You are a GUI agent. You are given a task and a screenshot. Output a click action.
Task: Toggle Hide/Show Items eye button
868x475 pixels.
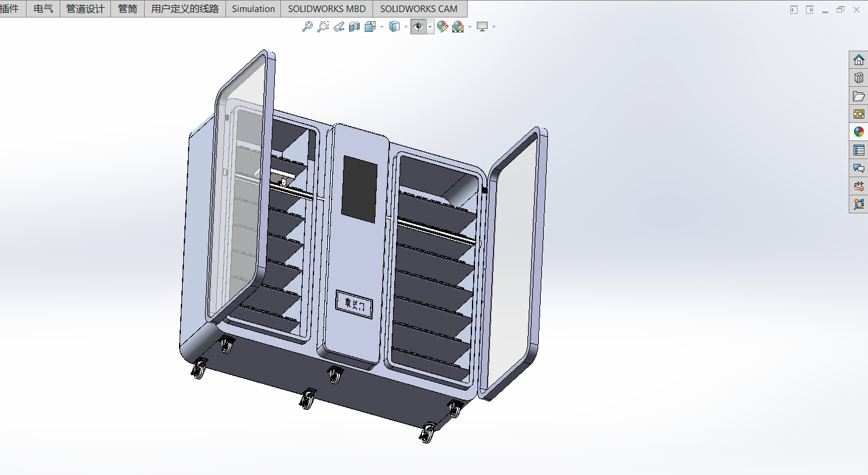pyautogui.click(x=419, y=27)
